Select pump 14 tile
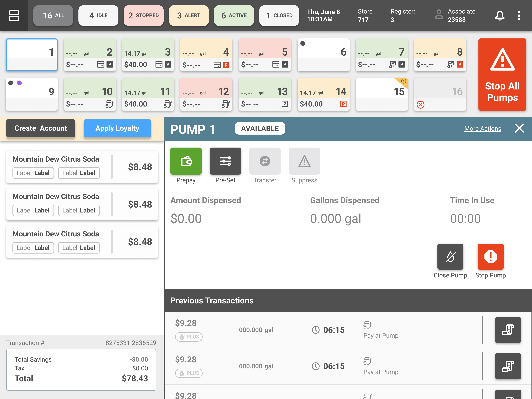This screenshot has width=532, height=399. coord(323,94)
